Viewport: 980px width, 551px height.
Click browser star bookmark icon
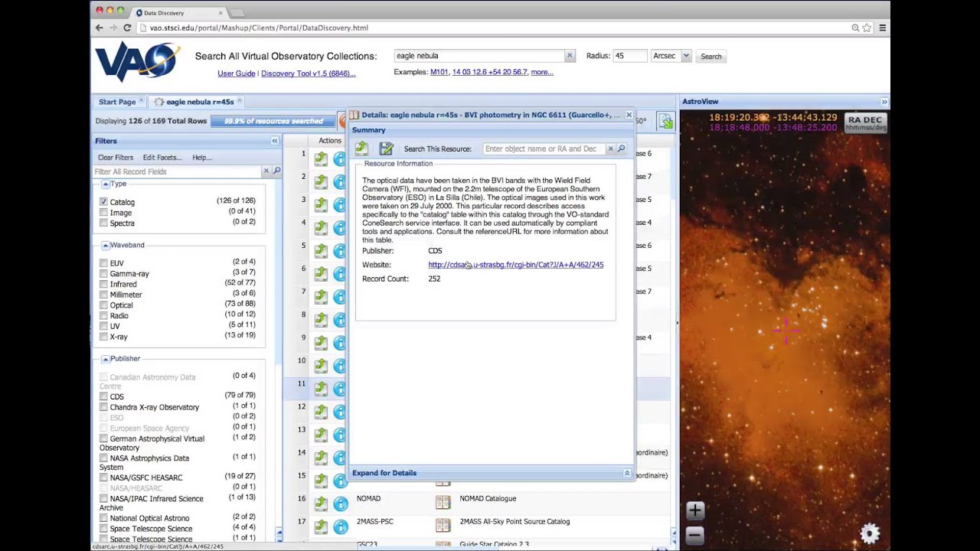tap(867, 28)
